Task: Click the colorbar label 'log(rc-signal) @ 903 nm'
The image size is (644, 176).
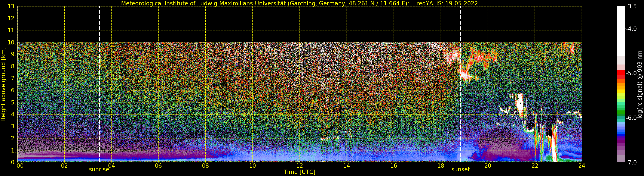Action: (640, 84)
